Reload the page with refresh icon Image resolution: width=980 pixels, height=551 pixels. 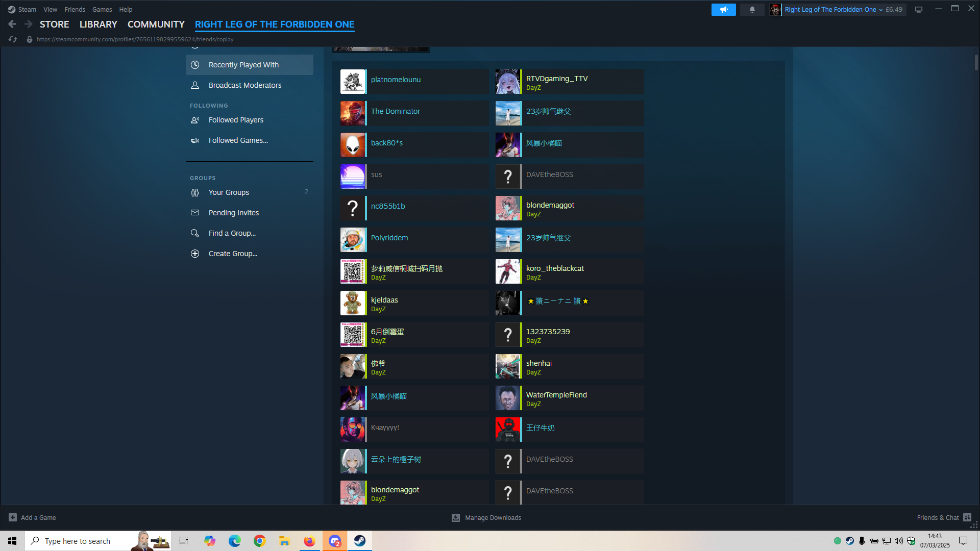pos(13,39)
